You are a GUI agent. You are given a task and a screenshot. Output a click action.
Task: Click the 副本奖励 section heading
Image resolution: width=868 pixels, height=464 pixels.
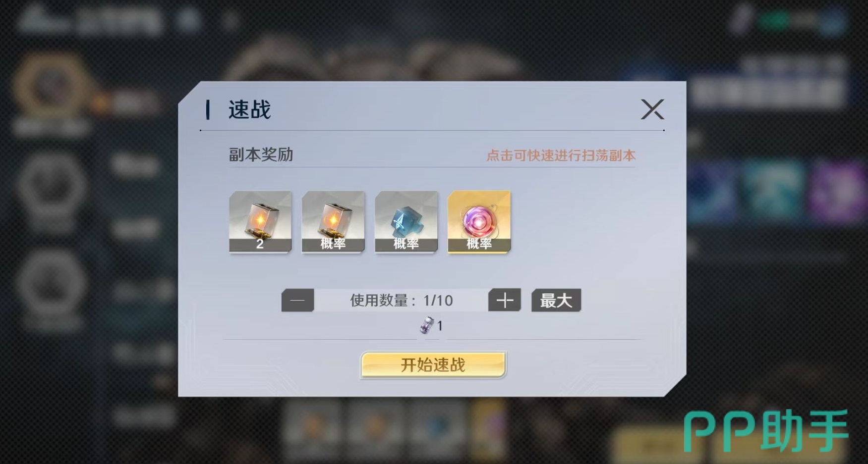(261, 155)
